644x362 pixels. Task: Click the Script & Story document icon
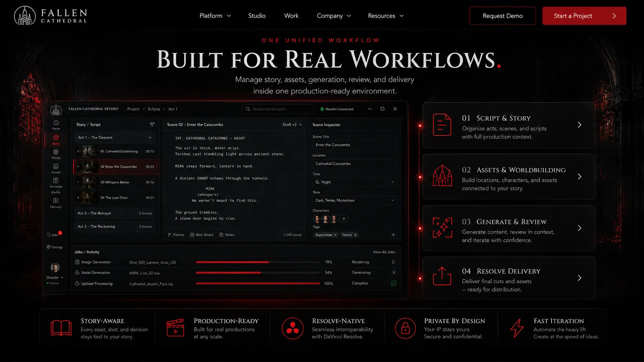[x=442, y=125]
